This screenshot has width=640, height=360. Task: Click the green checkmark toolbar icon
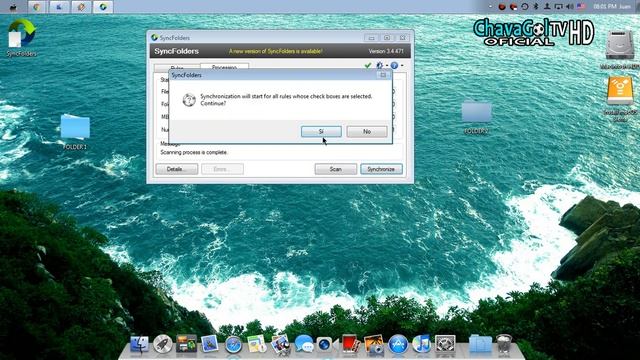[368, 65]
